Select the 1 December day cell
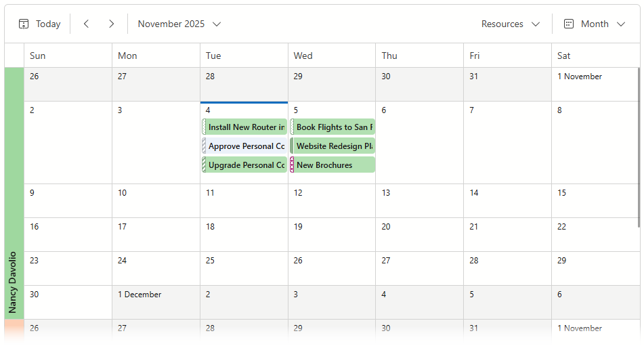The width and height of the screenshot is (644, 346). (156, 305)
